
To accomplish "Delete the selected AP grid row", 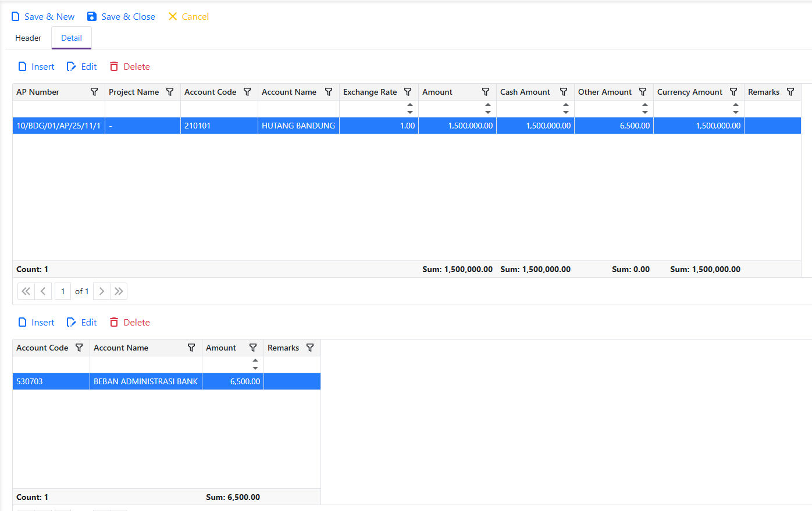I will pos(130,66).
